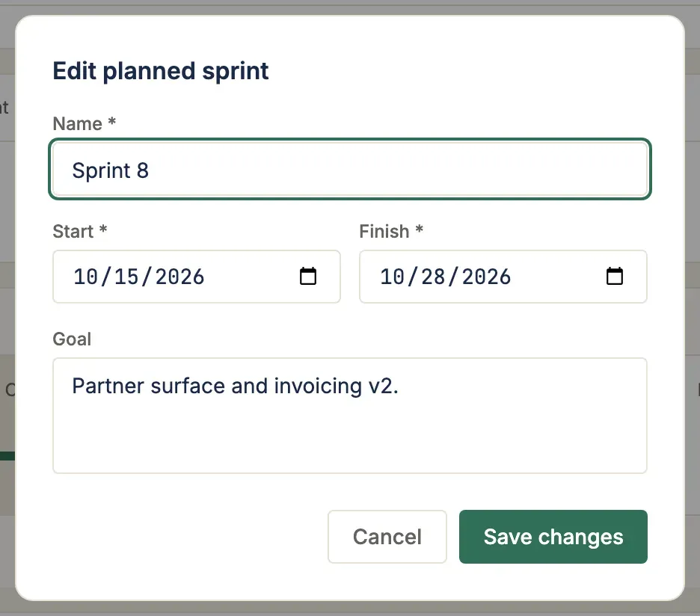Viewport: 700px width, 616px height.
Task: Cancel editing the planned sprint
Action: coord(387,537)
